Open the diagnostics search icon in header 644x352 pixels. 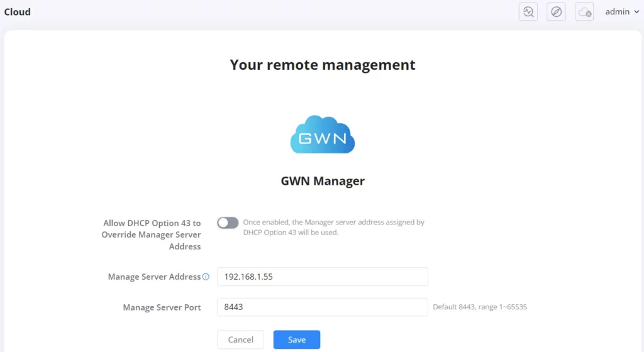click(x=528, y=12)
